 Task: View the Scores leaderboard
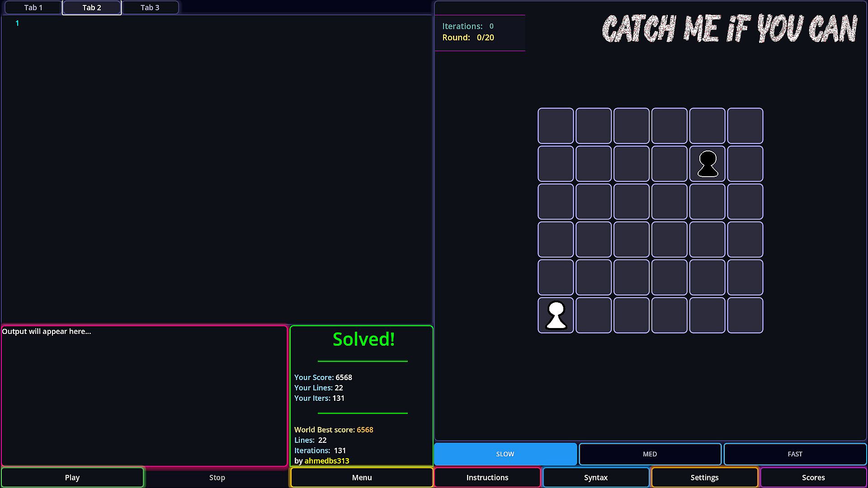point(813,478)
